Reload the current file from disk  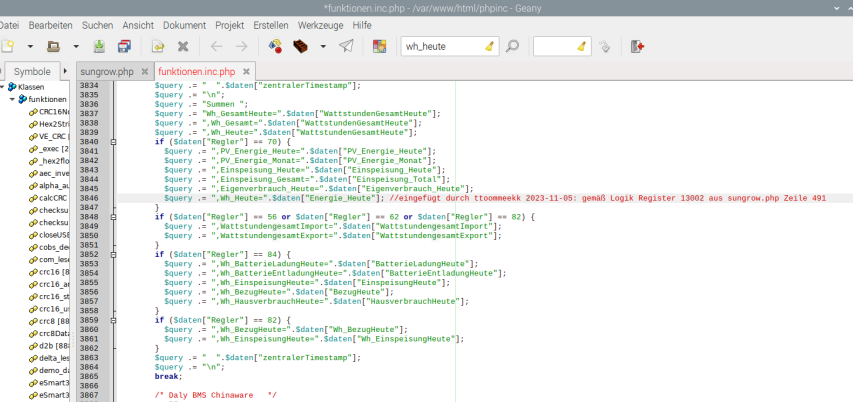pyautogui.click(x=158, y=46)
